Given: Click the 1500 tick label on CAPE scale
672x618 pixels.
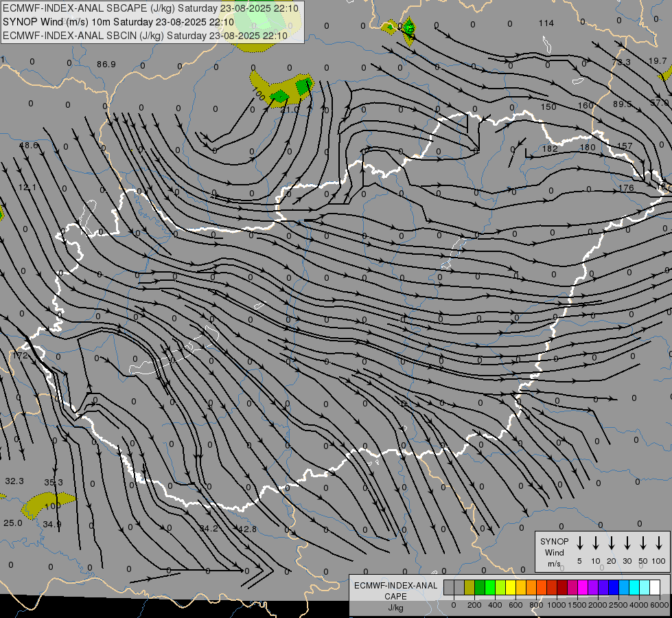Looking at the screenshot, I should [x=577, y=605].
